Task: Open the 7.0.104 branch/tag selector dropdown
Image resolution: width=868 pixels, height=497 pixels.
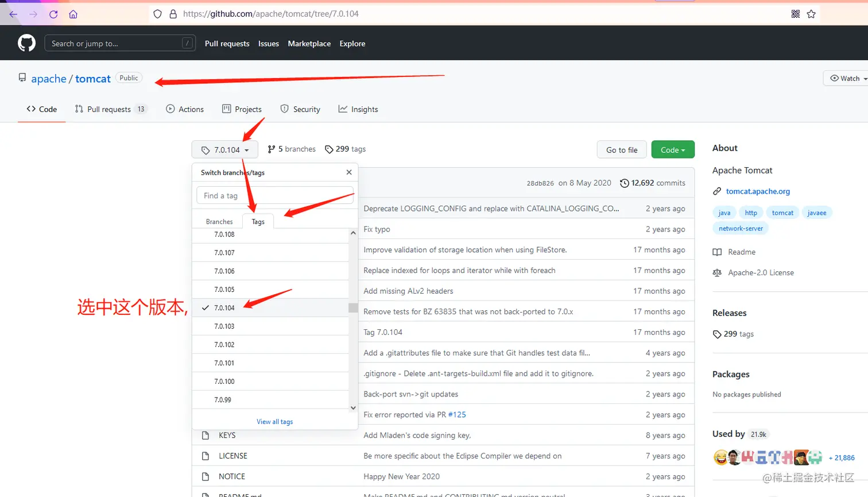Action: [225, 150]
